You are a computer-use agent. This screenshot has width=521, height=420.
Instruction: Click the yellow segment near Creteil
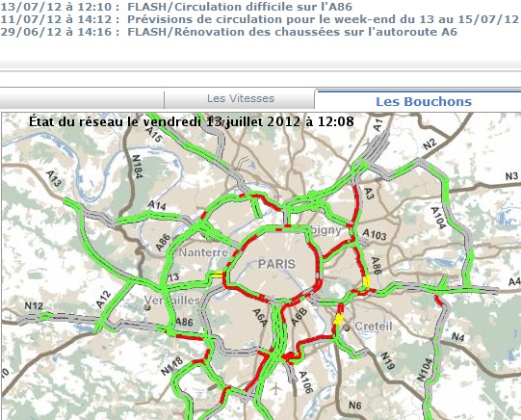click(339, 319)
